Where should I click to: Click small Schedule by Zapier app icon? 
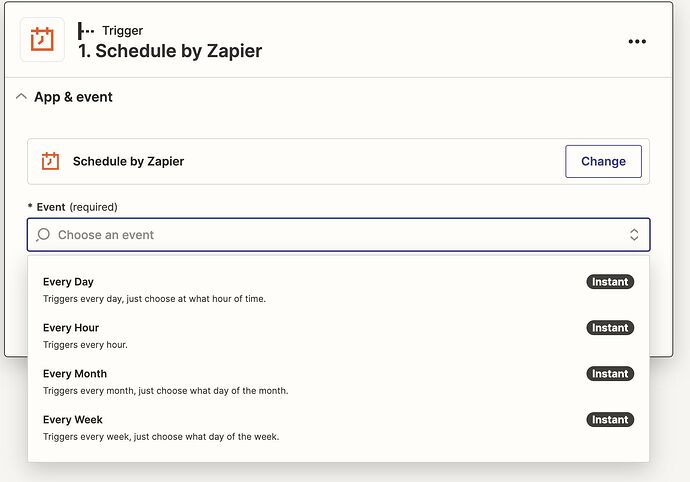[50, 161]
